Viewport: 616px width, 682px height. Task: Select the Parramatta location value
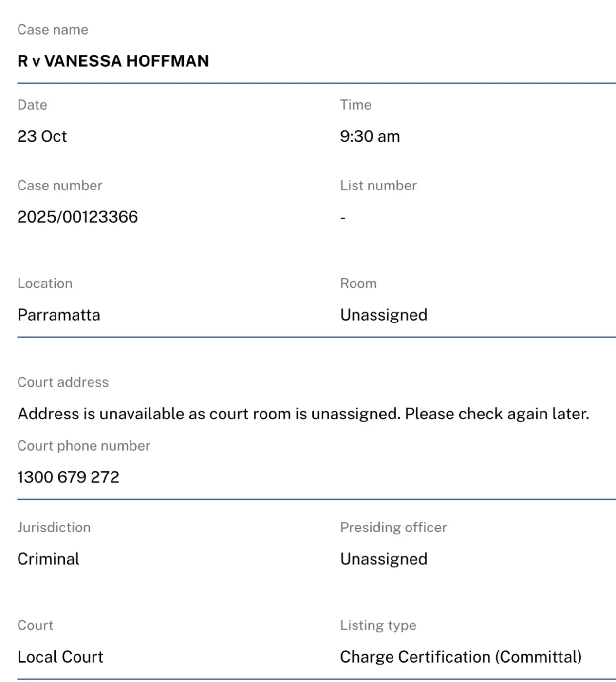[x=59, y=315]
